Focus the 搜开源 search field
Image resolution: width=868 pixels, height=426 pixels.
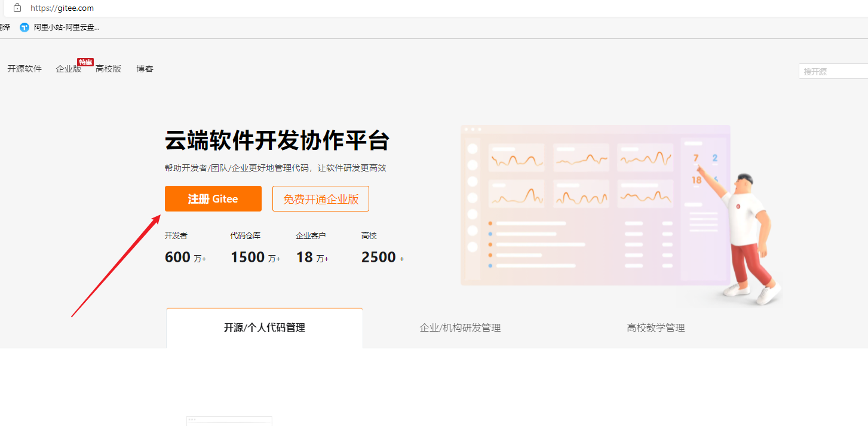pos(833,71)
